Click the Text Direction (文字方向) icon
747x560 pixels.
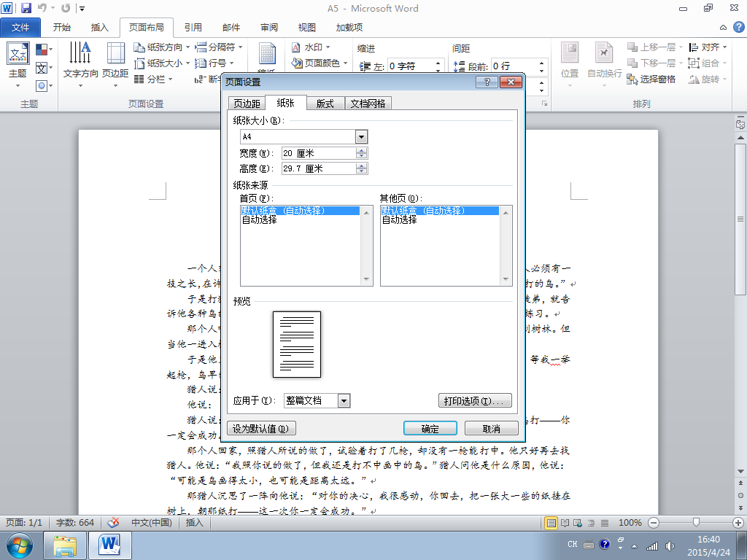(80, 52)
